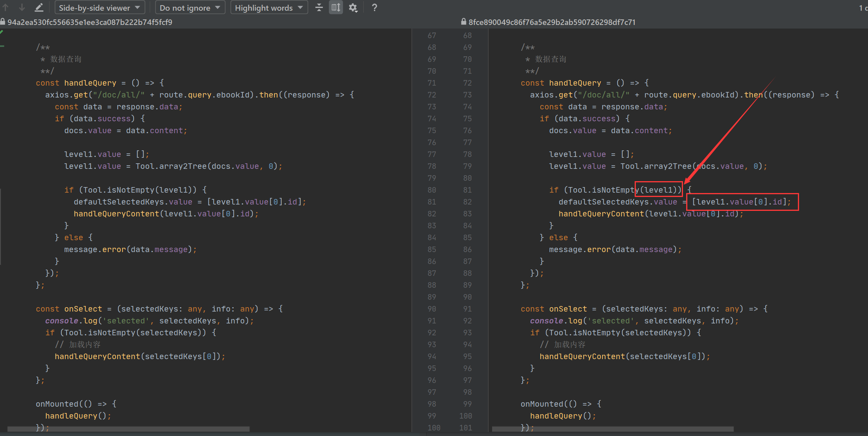Open diff settings gear menu
The width and height of the screenshot is (868, 436).
click(353, 8)
